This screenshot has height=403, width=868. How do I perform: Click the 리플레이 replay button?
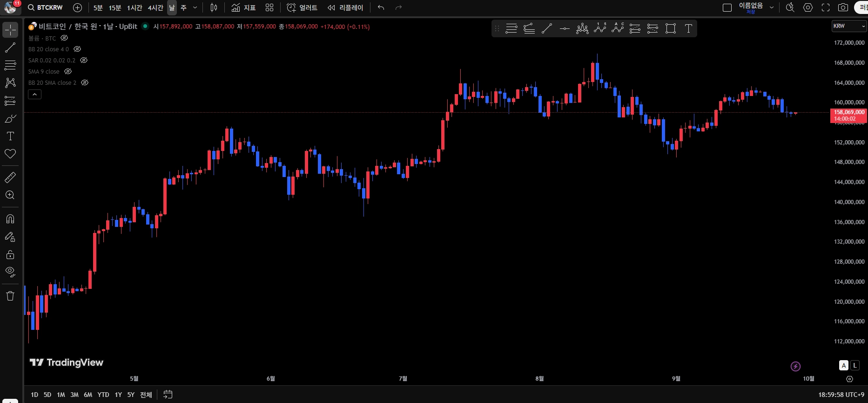[345, 7]
